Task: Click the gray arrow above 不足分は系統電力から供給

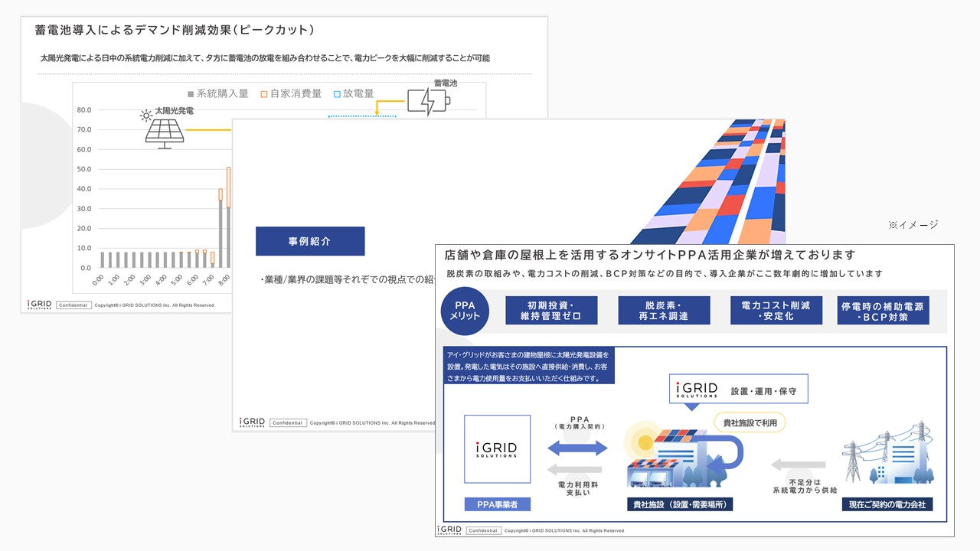Action: 797,465
